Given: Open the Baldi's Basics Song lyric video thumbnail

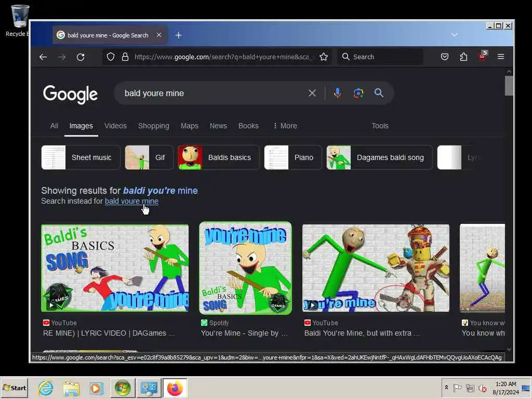Looking at the screenshot, I should [115, 268].
